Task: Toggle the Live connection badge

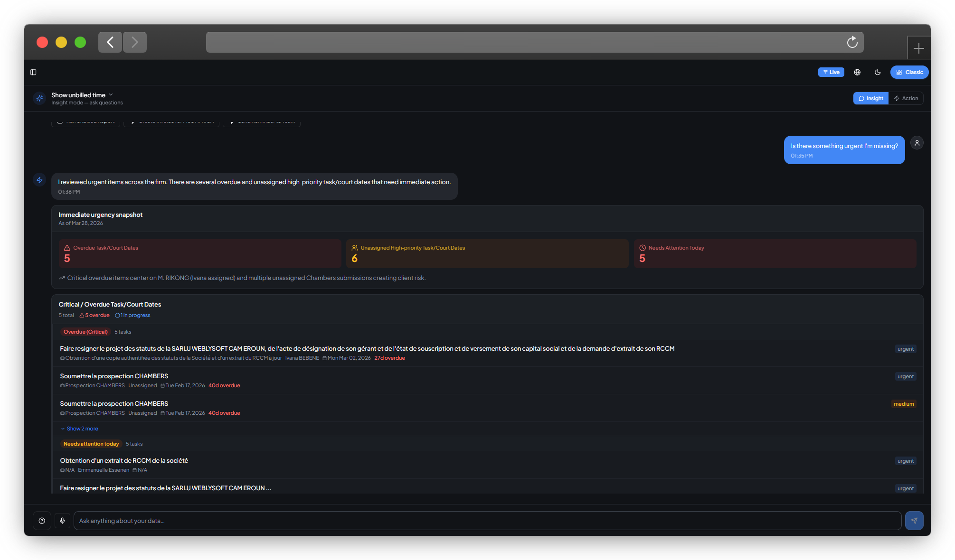Action: click(x=831, y=72)
